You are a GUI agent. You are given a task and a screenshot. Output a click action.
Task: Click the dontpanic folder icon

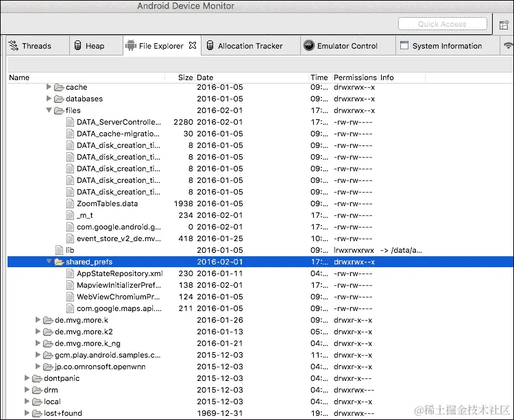click(x=37, y=378)
